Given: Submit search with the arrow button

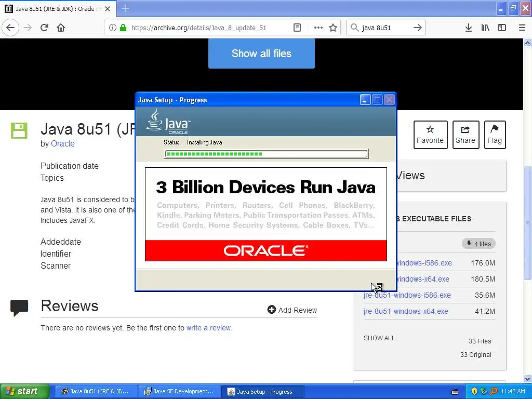Looking at the screenshot, I should click(x=418, y=28).
